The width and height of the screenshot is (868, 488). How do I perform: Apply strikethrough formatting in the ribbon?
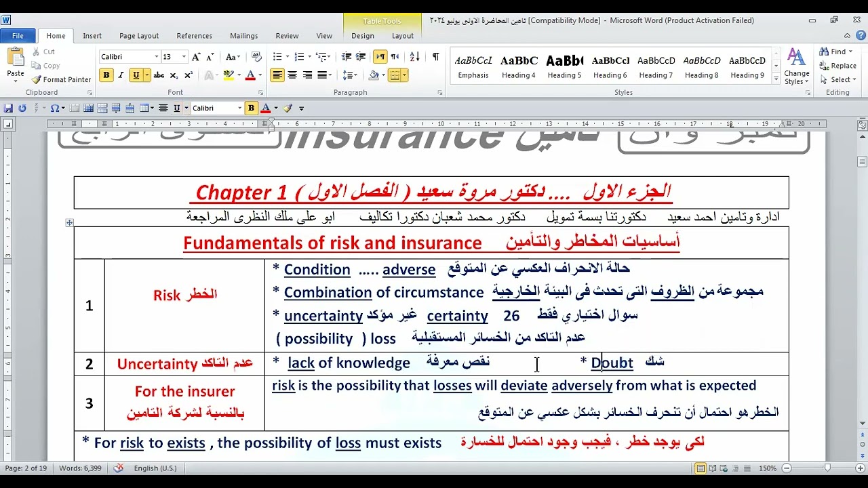159,75
